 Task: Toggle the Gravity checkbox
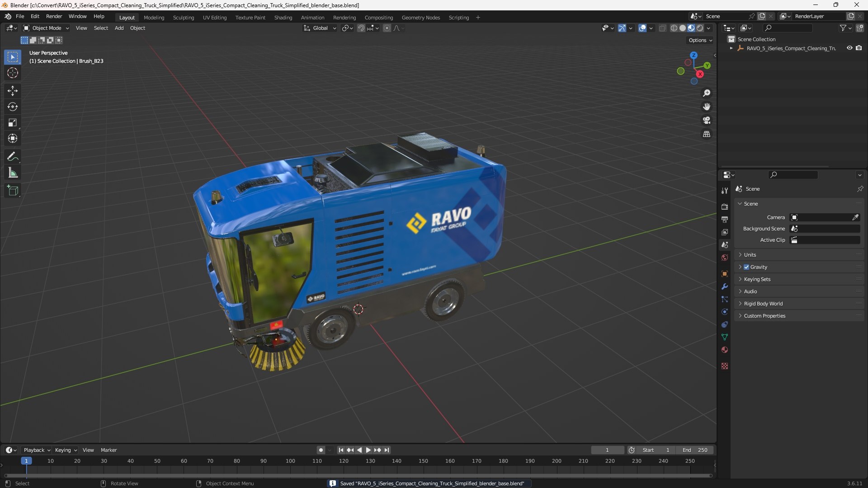(x=746, y=267)
